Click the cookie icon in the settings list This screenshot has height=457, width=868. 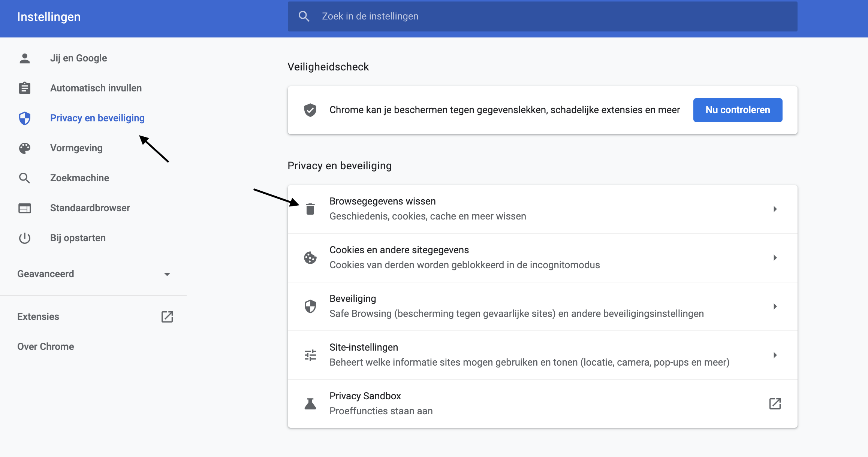click(x=310, y=257)
